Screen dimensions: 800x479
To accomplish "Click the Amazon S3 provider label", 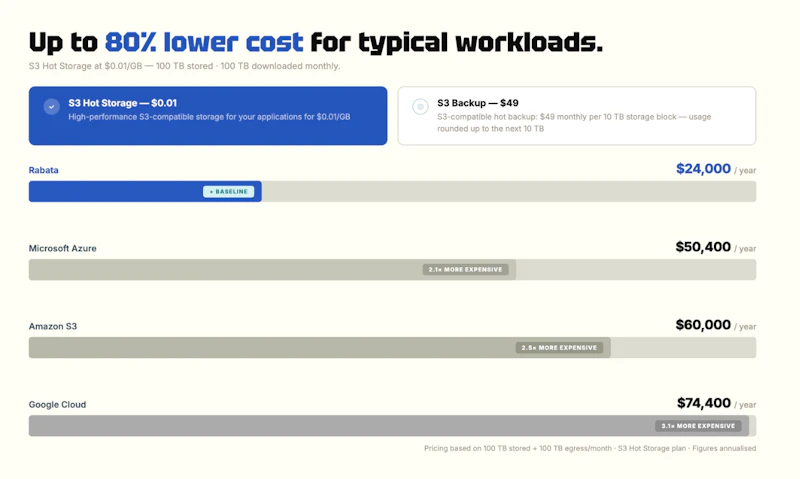I will pos(53,326).
